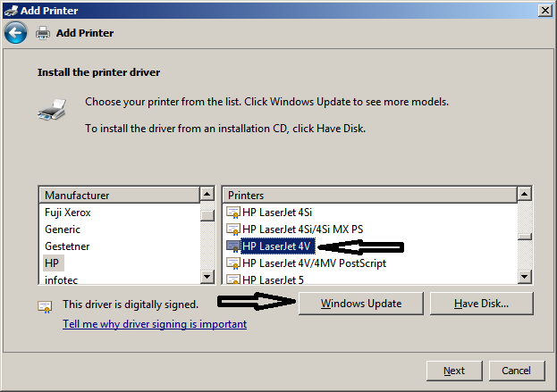Click the Windows Update button

click(361, 304)
